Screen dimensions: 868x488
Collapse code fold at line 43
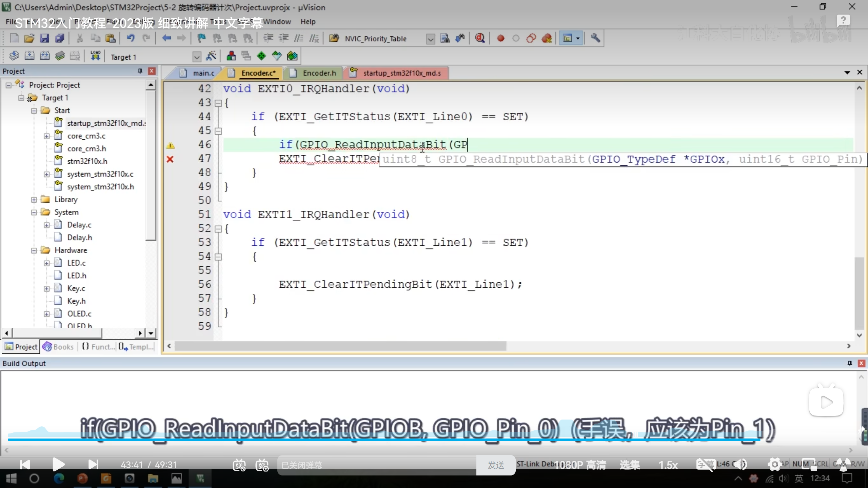point(218,103)
